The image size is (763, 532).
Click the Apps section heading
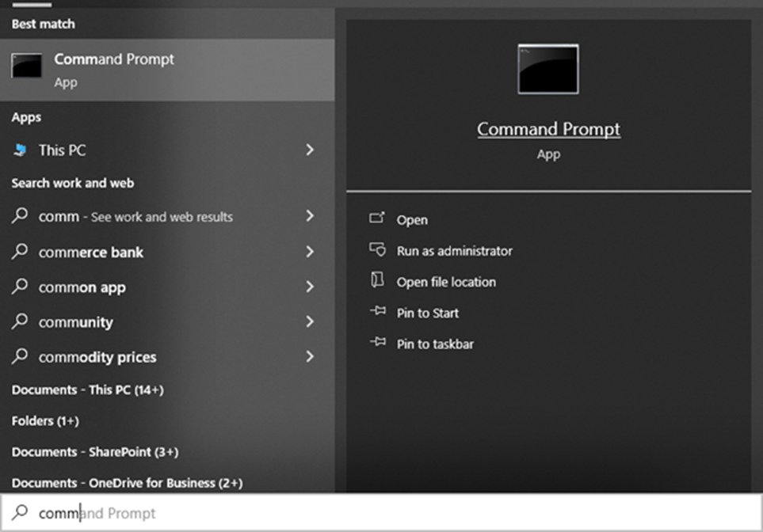tap(26, 118)
